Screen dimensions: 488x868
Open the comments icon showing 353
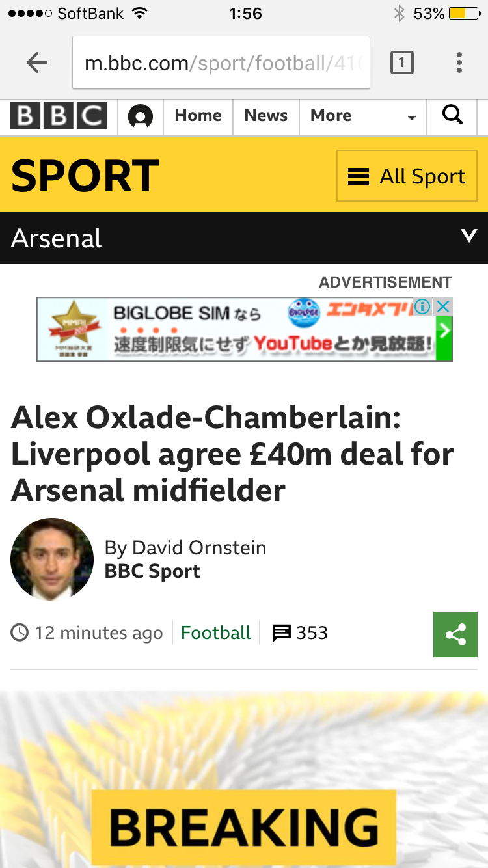click(281, 633)
